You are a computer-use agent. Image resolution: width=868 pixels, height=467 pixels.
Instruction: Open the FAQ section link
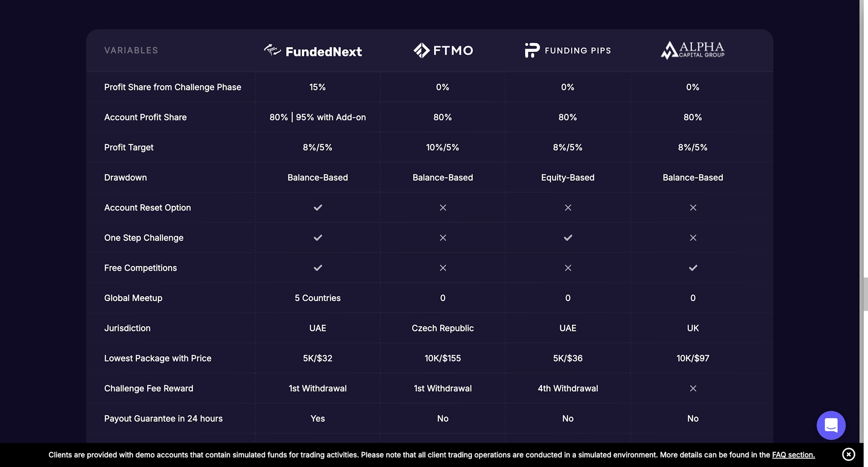pyautogui.click(x=793, y=455)
